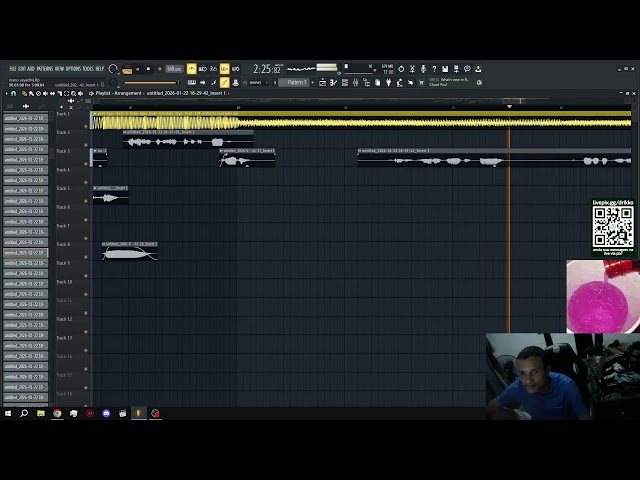This screenshot has height=480, width=640.
Task: Open the Mixer window icon
Action: 356,82
